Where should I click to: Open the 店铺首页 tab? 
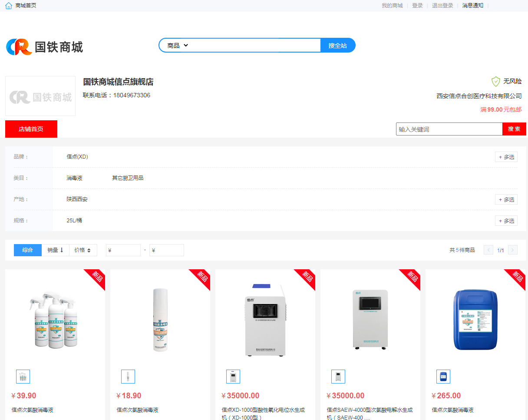coord(31,129)
